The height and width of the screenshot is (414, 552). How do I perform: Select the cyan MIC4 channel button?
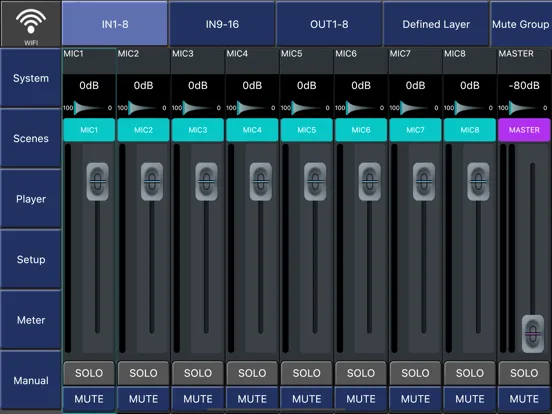point(252,130)
